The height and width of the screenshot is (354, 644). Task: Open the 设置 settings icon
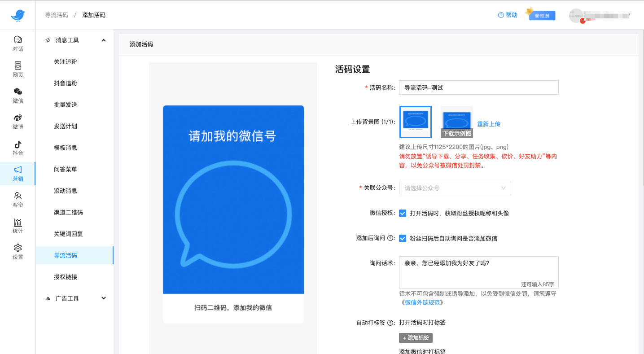18,252
